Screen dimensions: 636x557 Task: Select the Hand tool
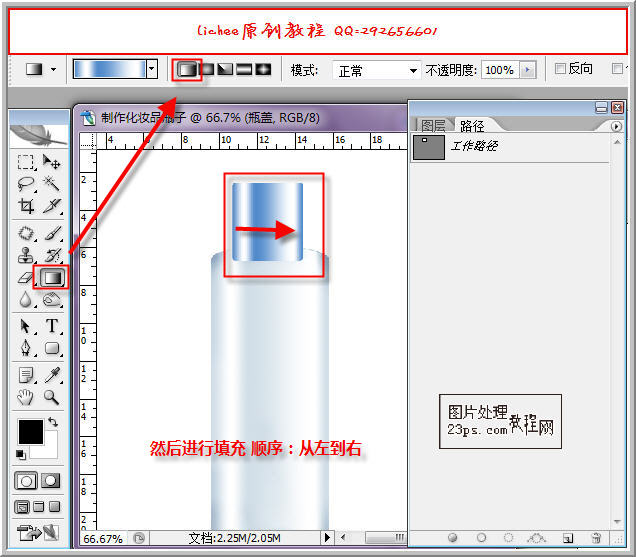pos(27,397)
